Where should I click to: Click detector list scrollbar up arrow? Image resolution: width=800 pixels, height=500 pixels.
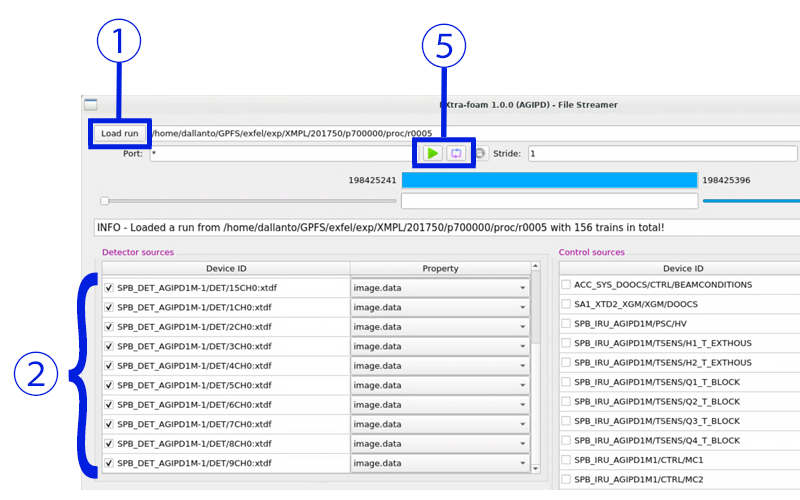(x=535, y=266)
